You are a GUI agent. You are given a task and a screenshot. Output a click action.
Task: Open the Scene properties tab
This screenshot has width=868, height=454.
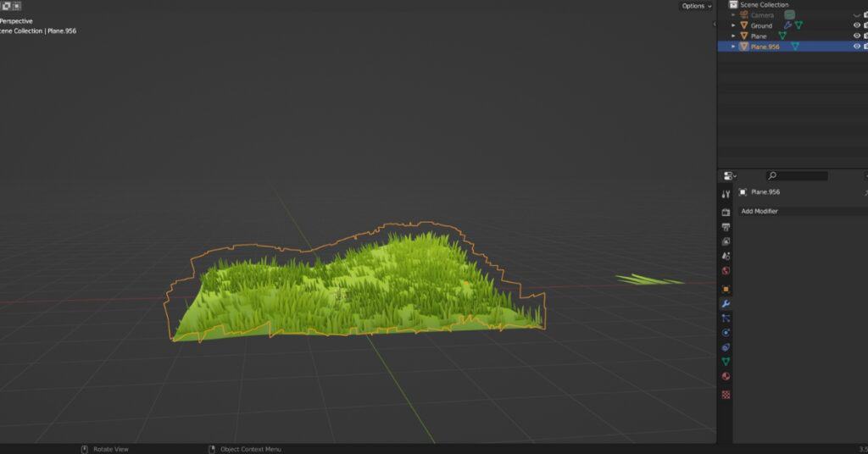tap(726, 256)
